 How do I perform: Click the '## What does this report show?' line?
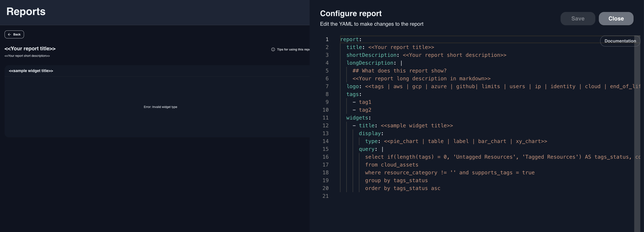point(399,71)
